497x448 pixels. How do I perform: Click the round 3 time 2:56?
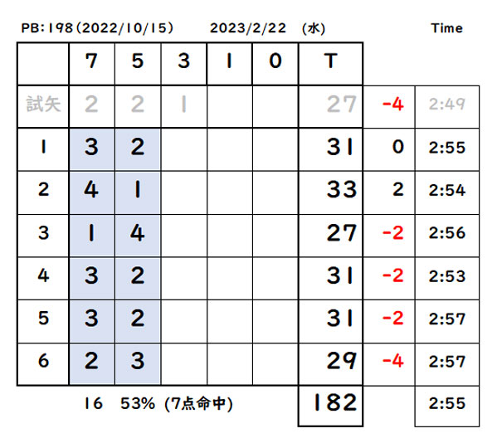pos(447,236)
